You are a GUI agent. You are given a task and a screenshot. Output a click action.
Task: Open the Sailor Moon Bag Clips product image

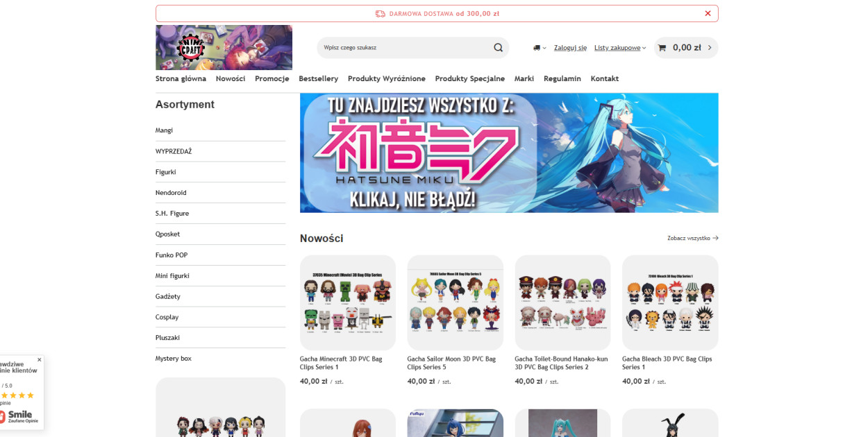455,302
